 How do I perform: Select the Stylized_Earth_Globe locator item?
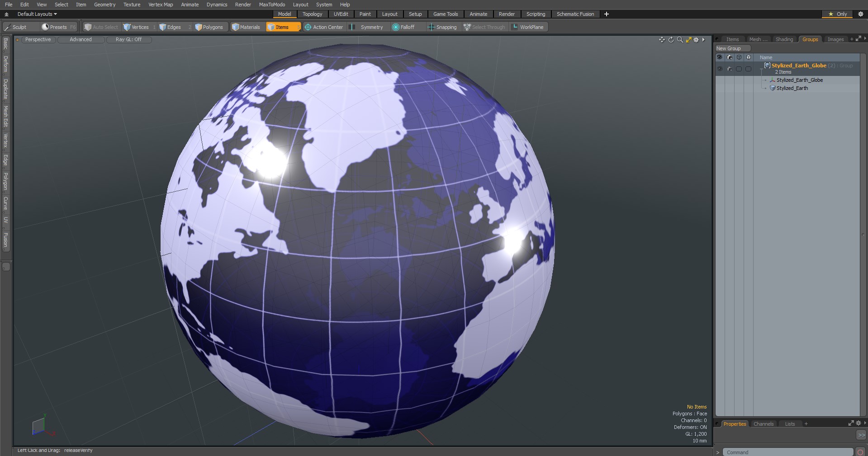click(799, 80)
